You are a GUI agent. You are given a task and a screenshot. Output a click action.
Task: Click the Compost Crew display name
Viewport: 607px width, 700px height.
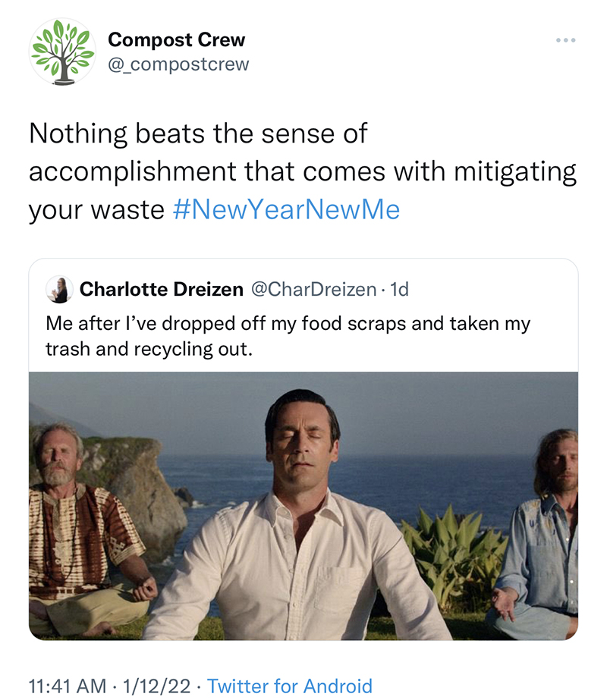[x=176, y=39]
